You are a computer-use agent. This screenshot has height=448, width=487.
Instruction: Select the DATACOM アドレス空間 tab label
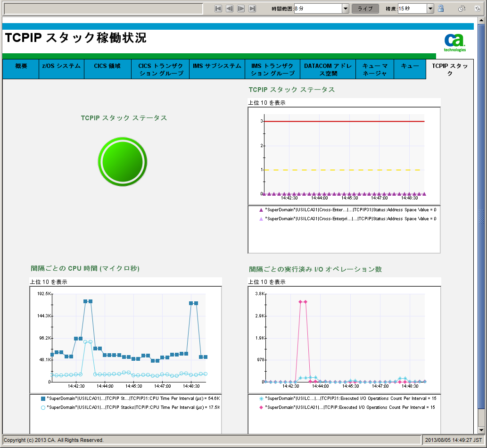tap(328, 68)
